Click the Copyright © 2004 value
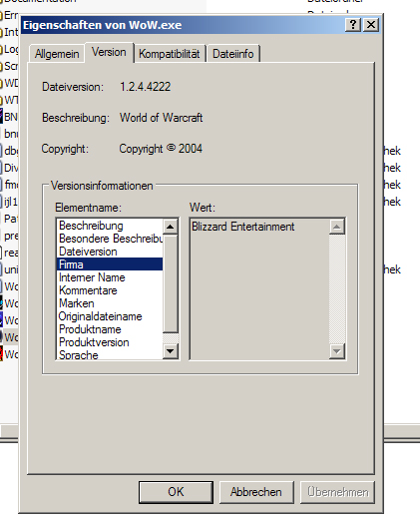Viewport: 420px width, 517px height. click(161, 149)
